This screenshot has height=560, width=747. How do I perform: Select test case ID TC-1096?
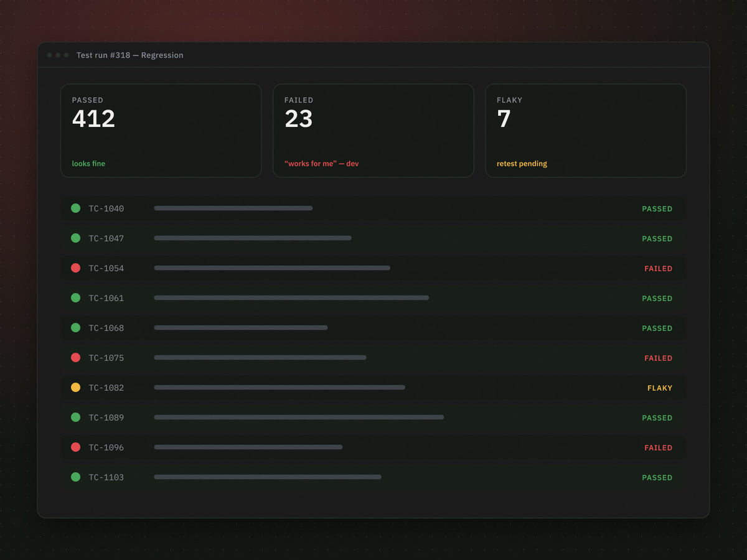coord(106,447)
